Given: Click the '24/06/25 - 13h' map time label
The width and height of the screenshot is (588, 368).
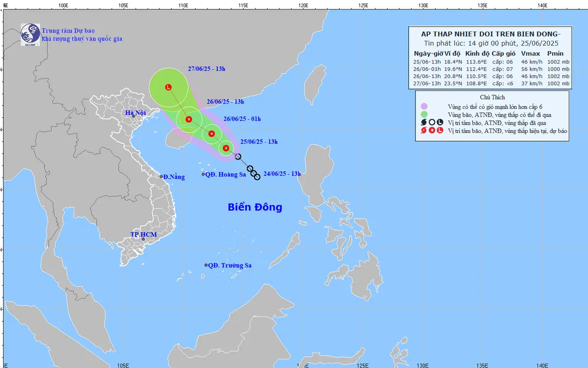Looking at the screenshot, I should tap(282, 173).
